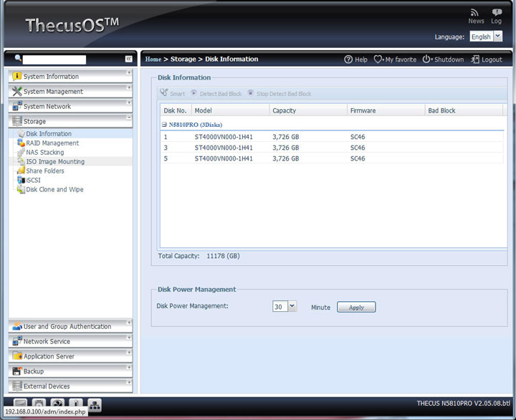Click the sidebar search input field

coord(54,59)
